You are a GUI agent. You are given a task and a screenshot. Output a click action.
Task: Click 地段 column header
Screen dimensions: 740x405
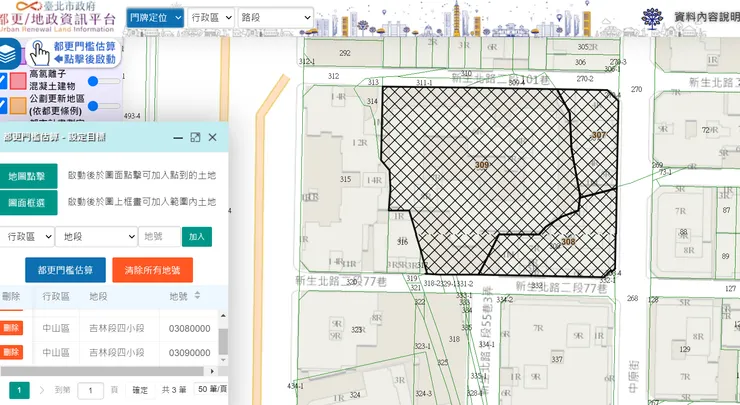pyautogui.click(x=99, y=296)
